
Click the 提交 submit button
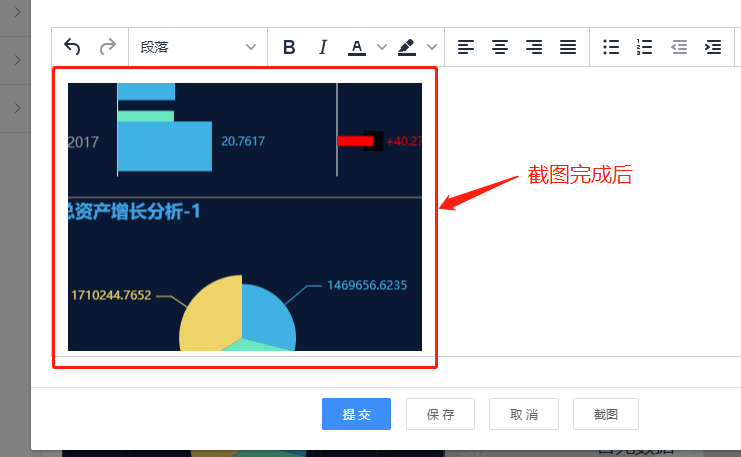(x=356, y=414)
